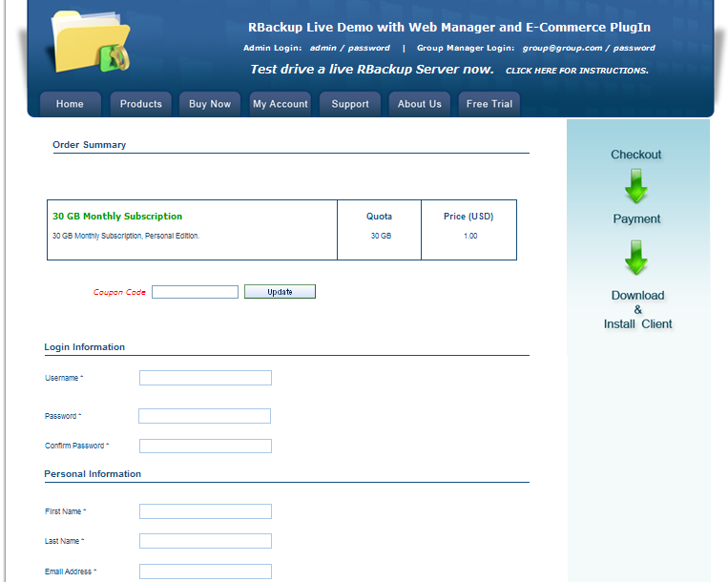Click the 'Click here for instructions' link

577,71
